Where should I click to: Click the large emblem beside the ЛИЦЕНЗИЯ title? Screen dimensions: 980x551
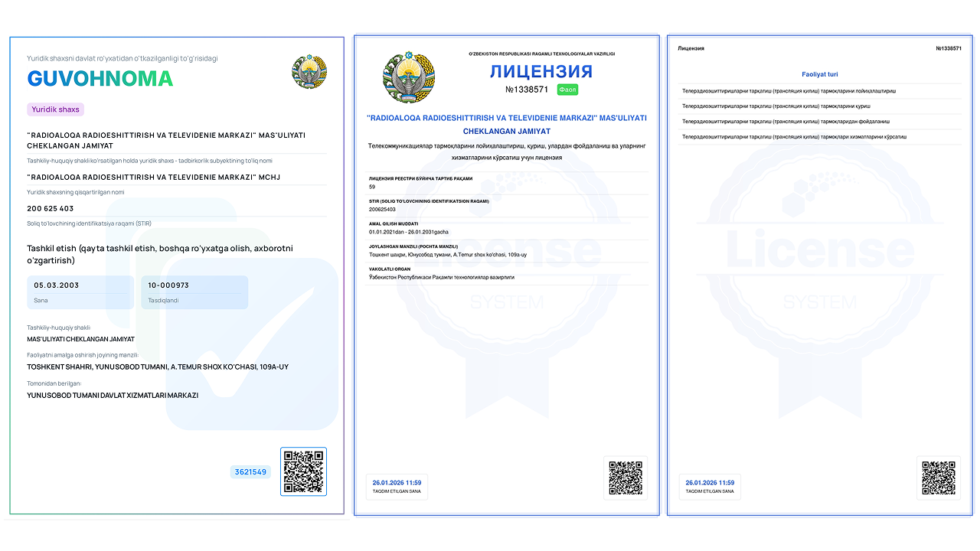(408, 77)
